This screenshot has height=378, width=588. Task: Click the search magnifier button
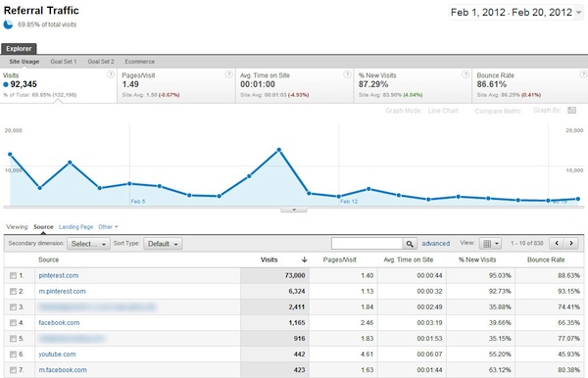pyautogui.click(x=410, y=244)
